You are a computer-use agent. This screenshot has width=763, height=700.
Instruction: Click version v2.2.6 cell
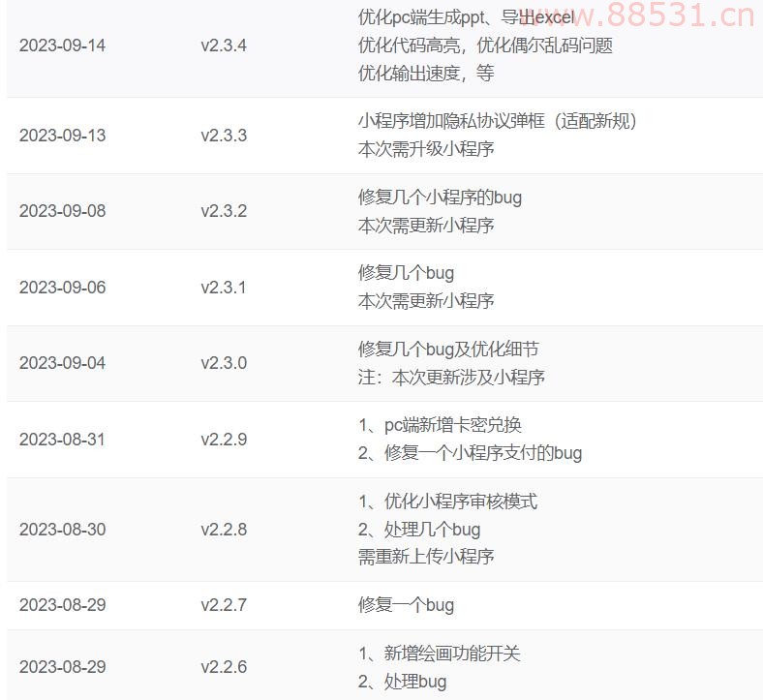point(224,667)
